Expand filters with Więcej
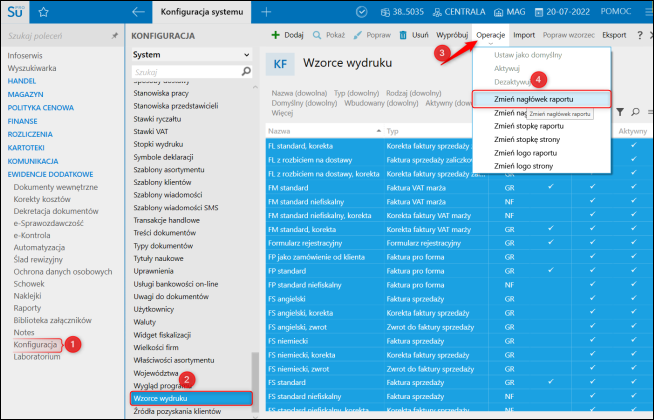 click(x=282, y=113)
